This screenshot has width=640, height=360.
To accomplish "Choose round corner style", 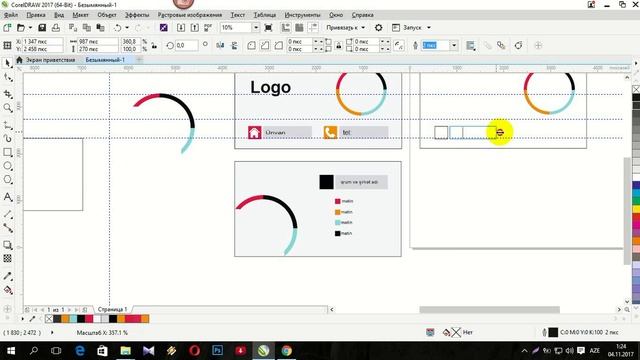I will [251, 45].
